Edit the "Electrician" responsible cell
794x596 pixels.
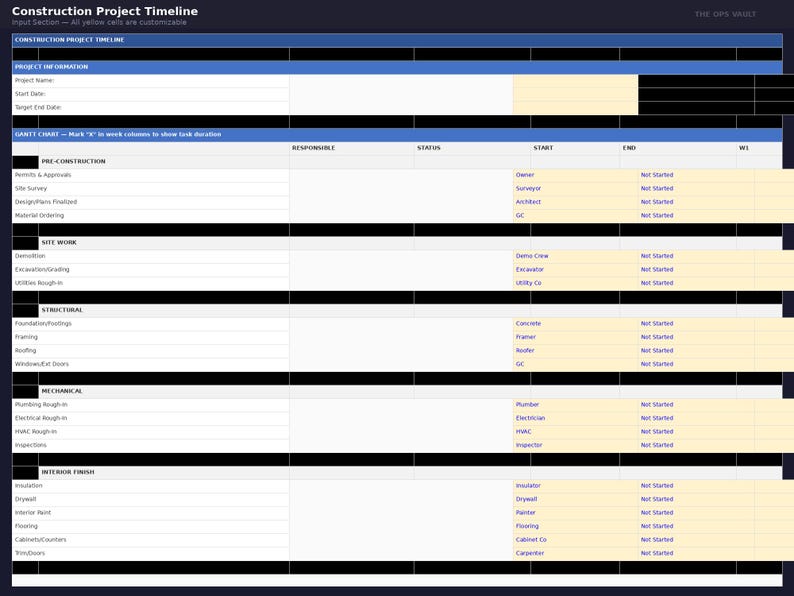tap(575, 418)
